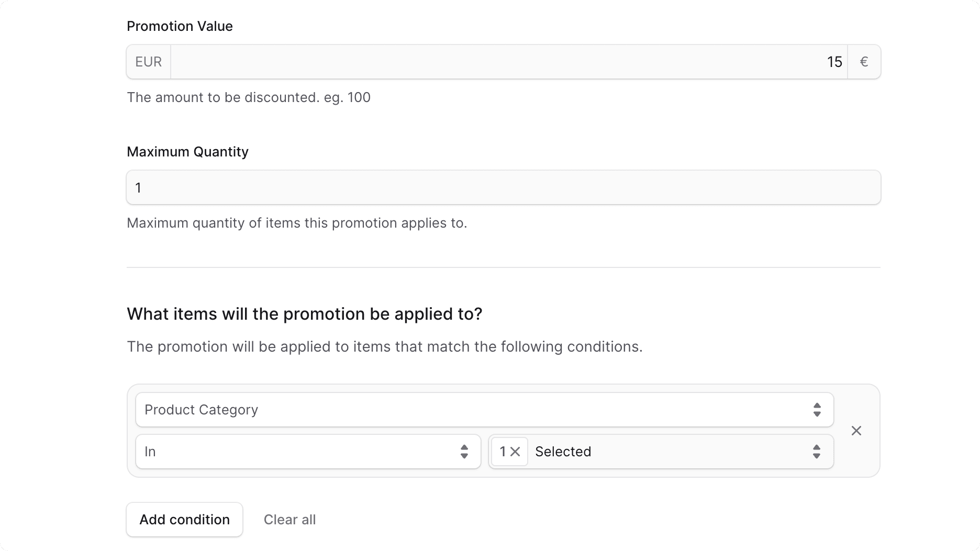Screen dimensions: 980x551
Task: Click the EUR currency prefix label
Action: coord(148,61)
